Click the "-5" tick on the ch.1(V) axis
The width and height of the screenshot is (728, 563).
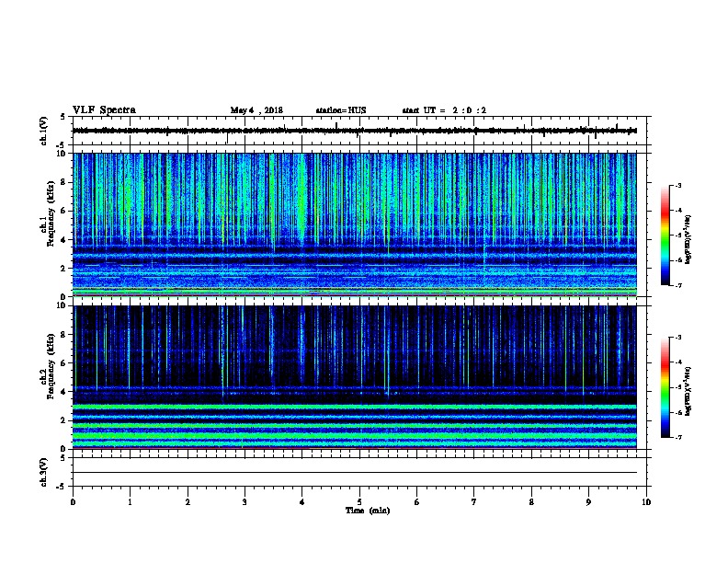click(x=61, y=145)
